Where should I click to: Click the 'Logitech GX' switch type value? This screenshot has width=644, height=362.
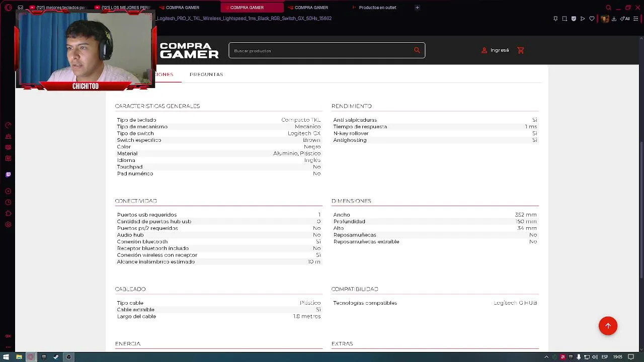point(304,134)
